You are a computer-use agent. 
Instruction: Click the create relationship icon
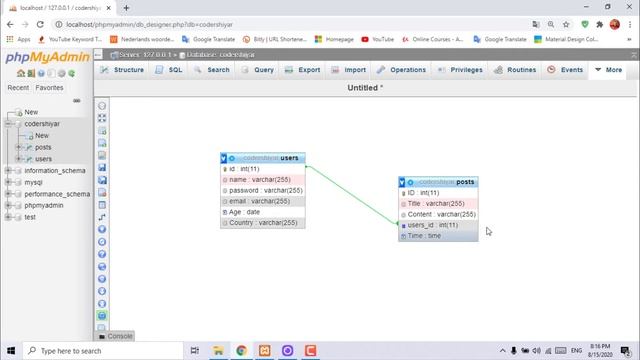tap(102, 217)
